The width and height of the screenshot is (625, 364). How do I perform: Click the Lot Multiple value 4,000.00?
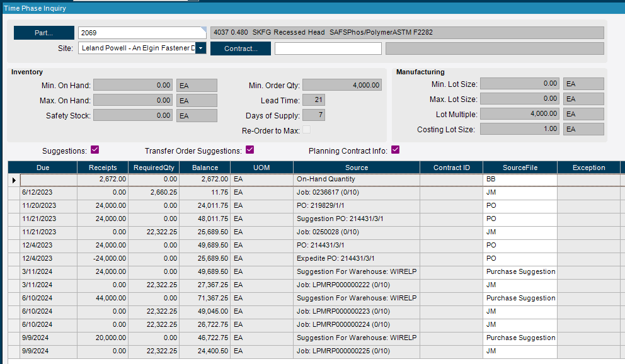coord(520,114)
